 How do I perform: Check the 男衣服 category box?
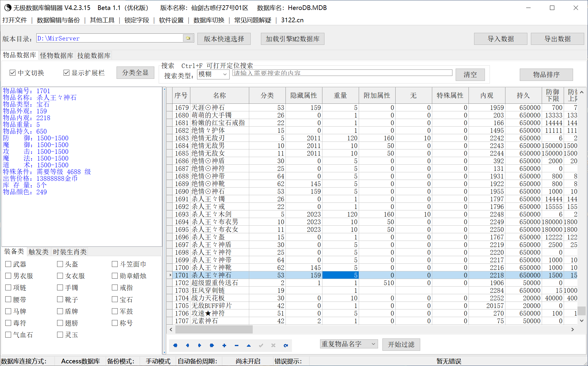coord(8,276)
